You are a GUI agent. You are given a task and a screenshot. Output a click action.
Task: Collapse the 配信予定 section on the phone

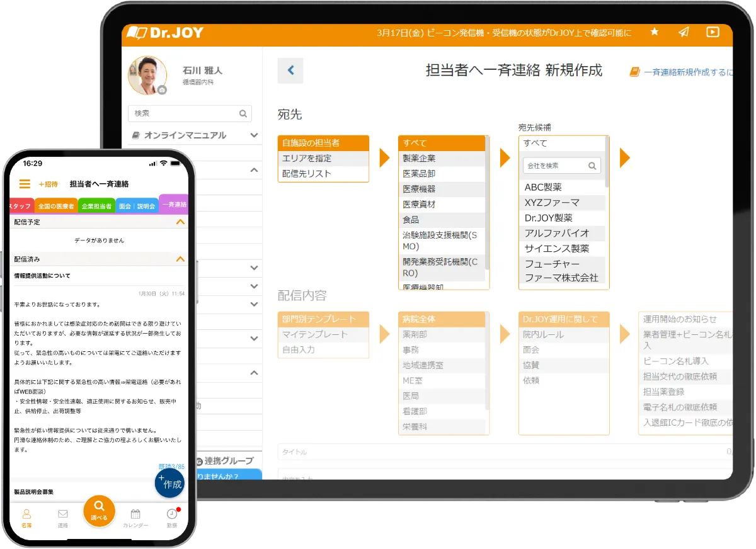click(x=180, y=222)
